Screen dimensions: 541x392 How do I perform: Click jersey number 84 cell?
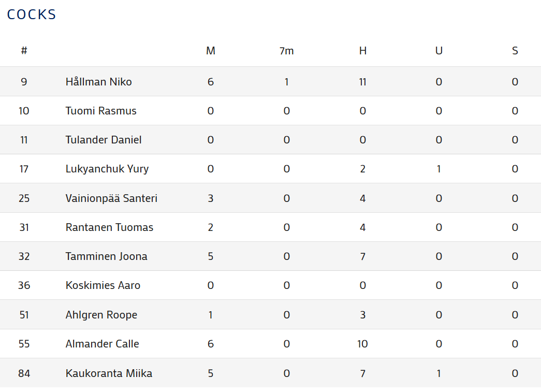click(x=24, y=373)
